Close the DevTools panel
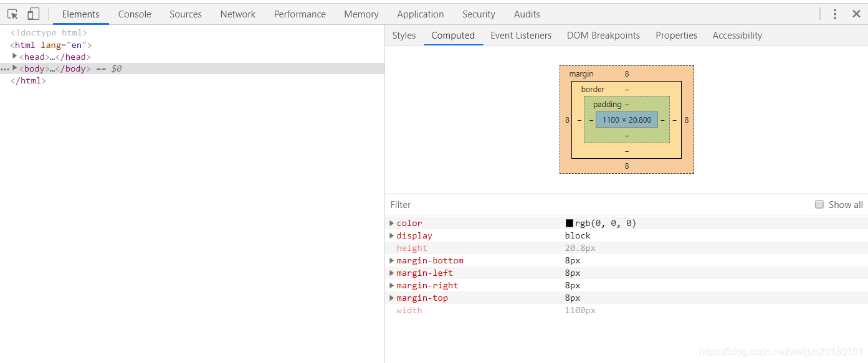The width and height of the screenshot is (868, 363). [856, 14]
